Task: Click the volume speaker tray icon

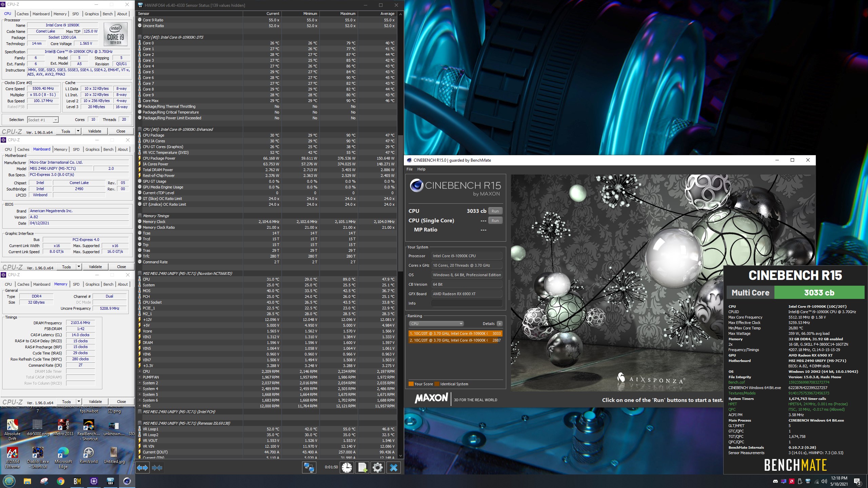Action: (x=824, y=481)
